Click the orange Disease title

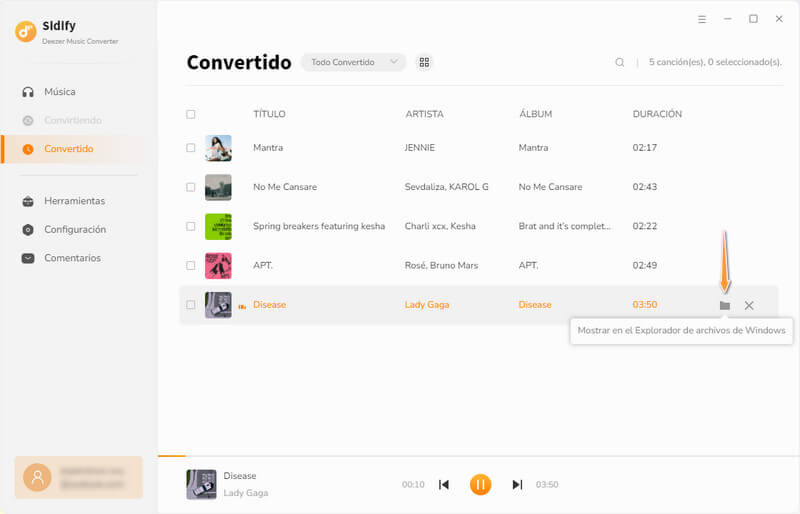pos(269,305)
